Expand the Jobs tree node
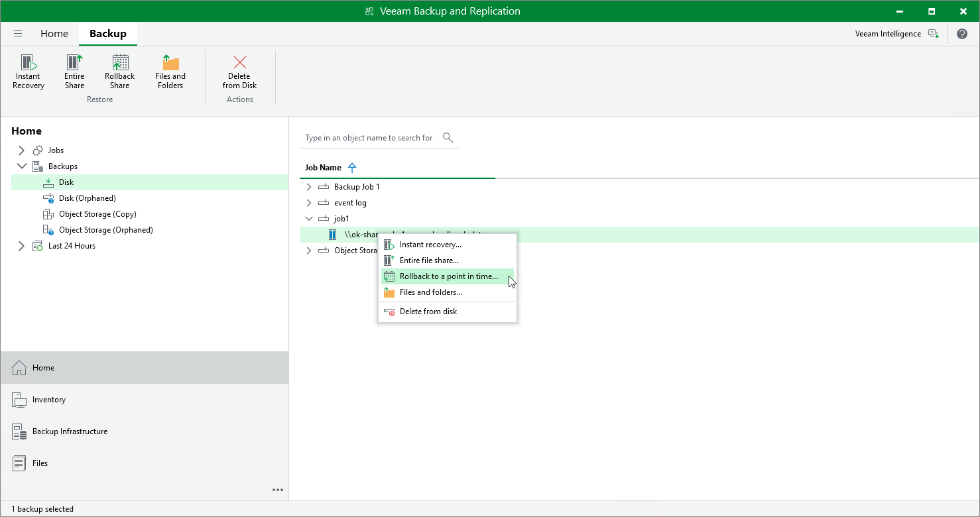Screen dimensions: 980x517 point(21,150)
